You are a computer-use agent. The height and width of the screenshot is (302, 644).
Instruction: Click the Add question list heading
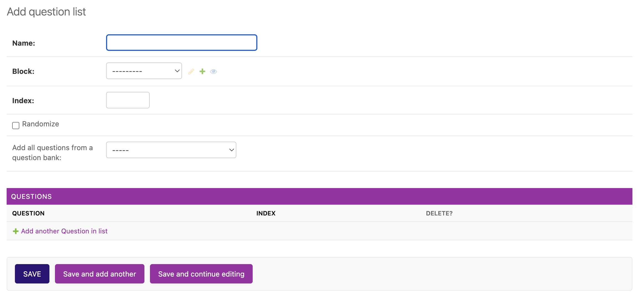(x=46, y=12)
